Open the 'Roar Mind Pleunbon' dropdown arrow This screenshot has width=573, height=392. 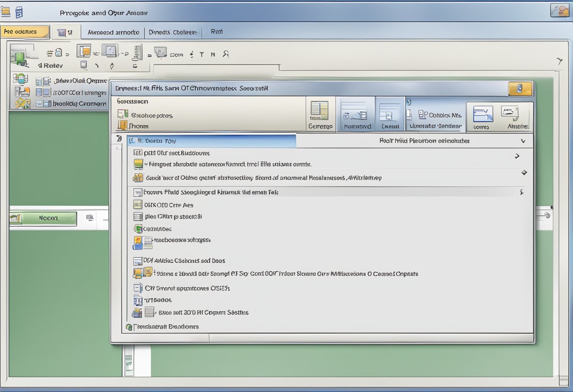pyautogui.click(x=523, y=141)
